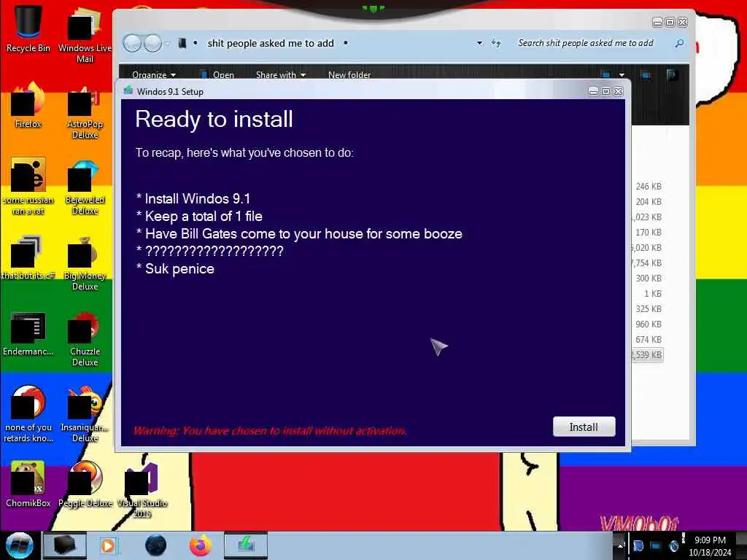
Task: Open the Recycle Bin desktop icon
Action: (28, 28)
